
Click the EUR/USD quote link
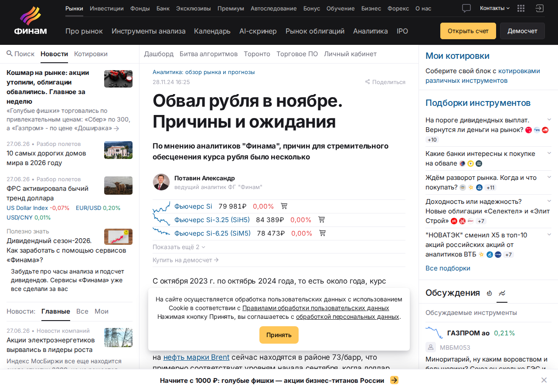pos(98,208)
